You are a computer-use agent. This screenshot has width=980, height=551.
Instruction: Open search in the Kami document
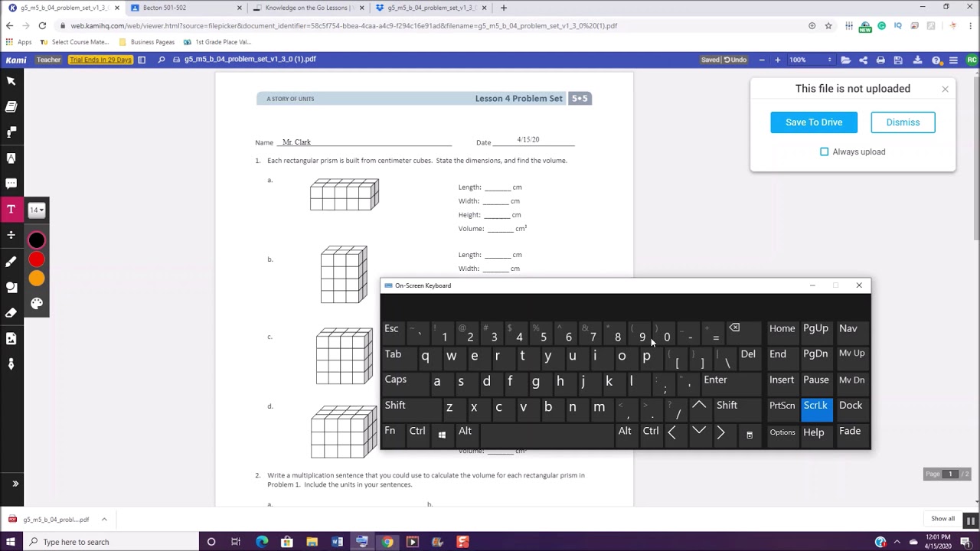coord(161,60)
